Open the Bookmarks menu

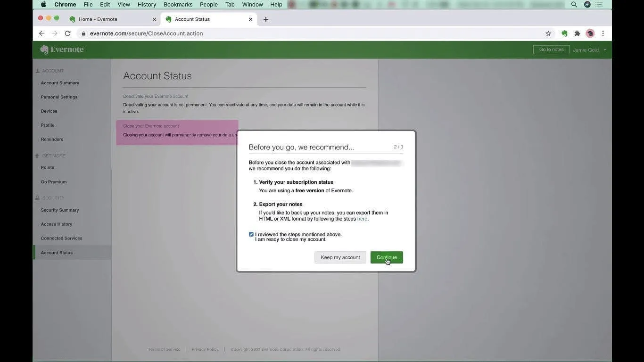click(178, 4)
